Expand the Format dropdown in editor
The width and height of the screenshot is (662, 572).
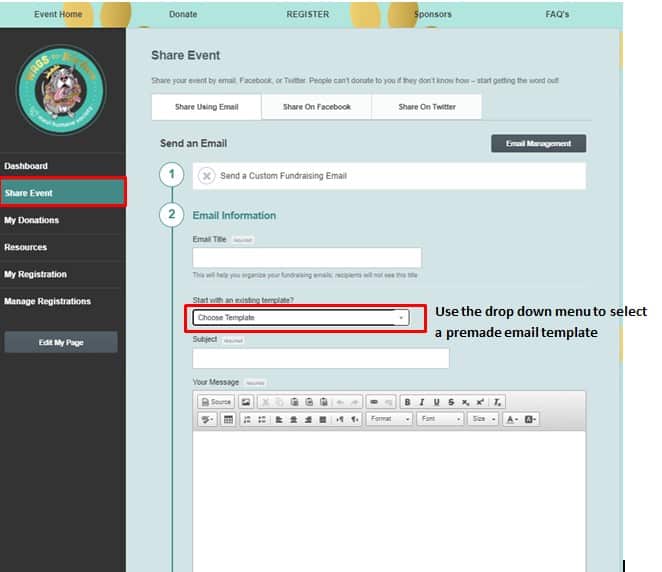pos(389,419)
